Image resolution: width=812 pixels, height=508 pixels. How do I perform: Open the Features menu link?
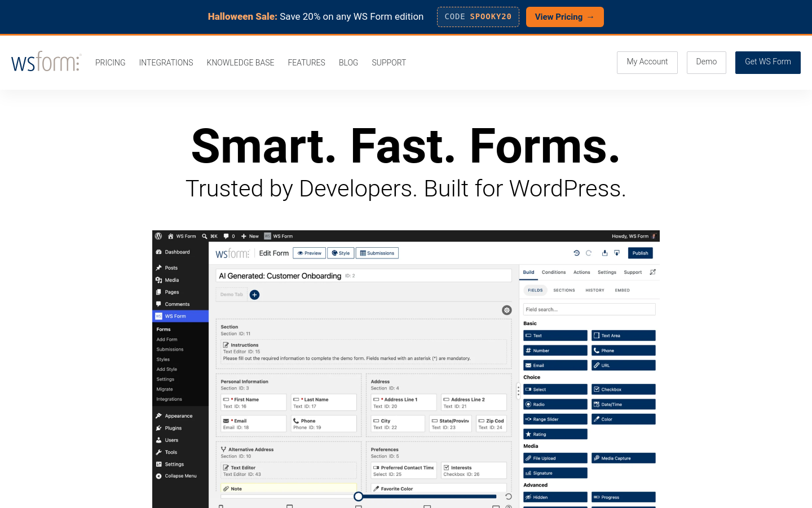(307, 63)
